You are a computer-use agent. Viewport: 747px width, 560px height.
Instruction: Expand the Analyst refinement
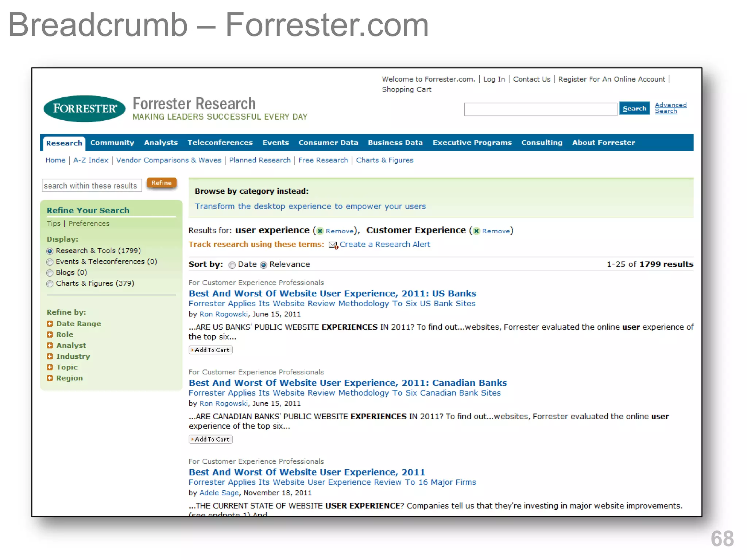coord(50,346)
